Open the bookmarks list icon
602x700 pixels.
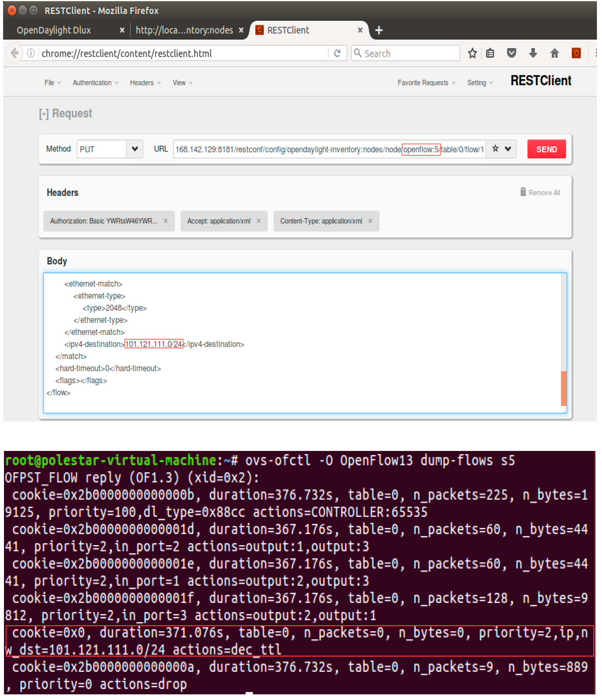click(x=490, y=53)
